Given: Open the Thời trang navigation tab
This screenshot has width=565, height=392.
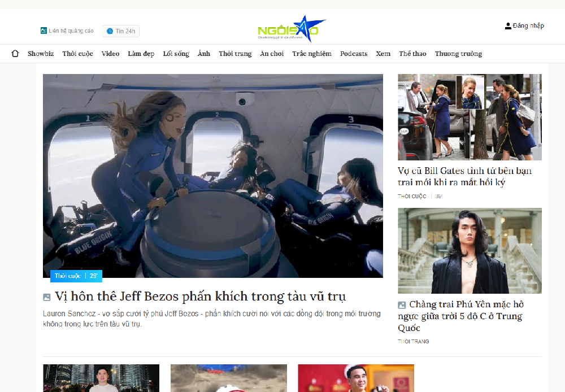Looking at the screenshot, I should [235, 54].
